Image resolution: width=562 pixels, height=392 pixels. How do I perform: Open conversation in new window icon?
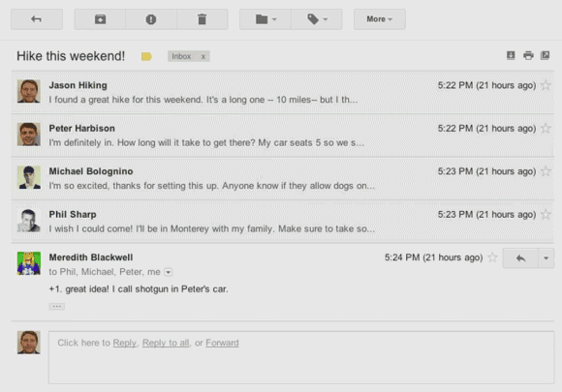pyautogui.click(x=546, y=55)
